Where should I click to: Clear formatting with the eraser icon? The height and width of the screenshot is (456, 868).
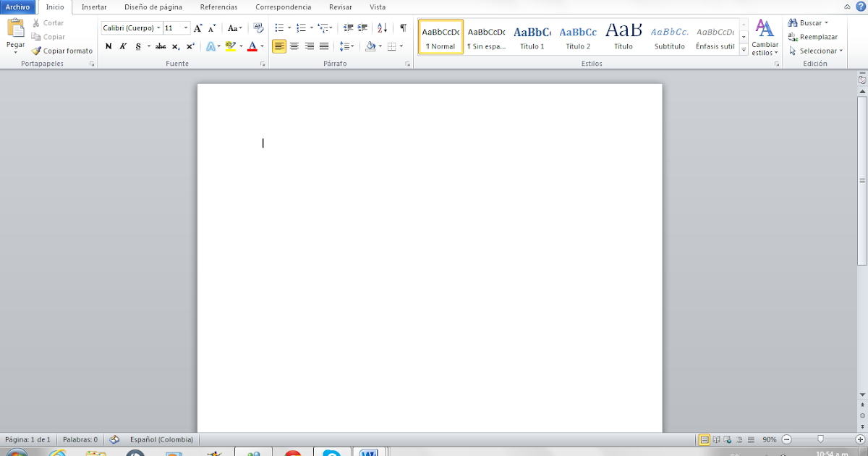[x=258, y=28]
